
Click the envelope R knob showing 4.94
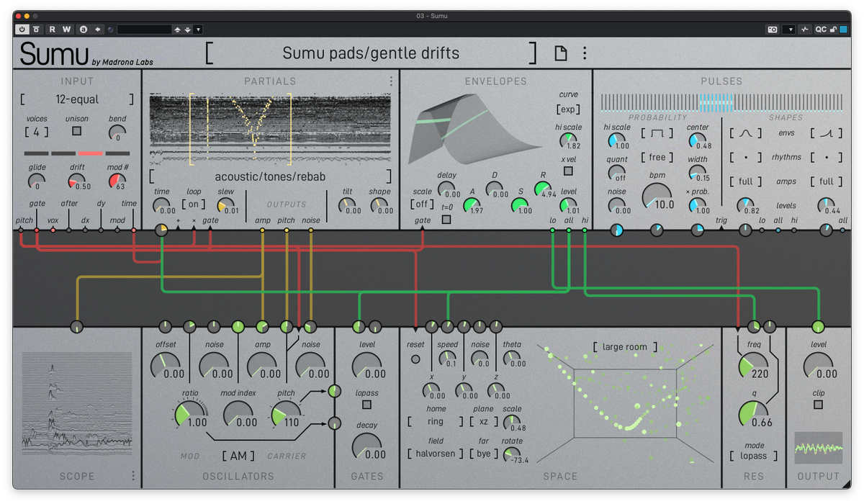coord(542,189)
